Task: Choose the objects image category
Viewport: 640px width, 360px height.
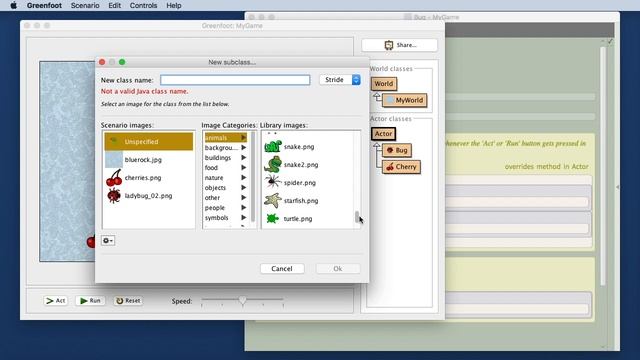Action: coord(226,187)
